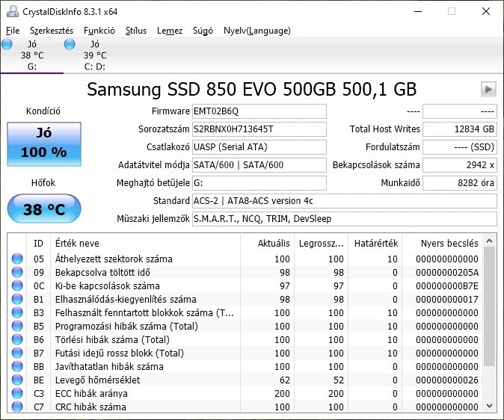Click the next disk arrow button

point(488,89)
